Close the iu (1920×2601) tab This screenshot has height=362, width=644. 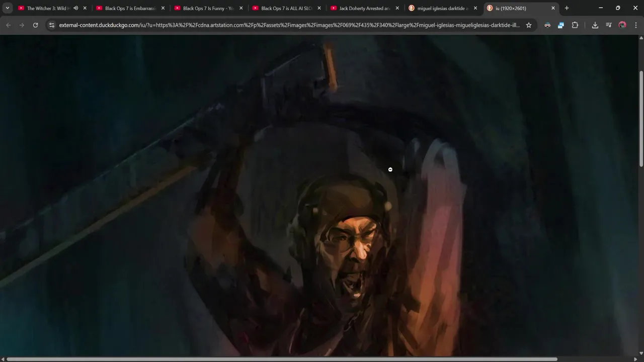click(x=553, y=8)
